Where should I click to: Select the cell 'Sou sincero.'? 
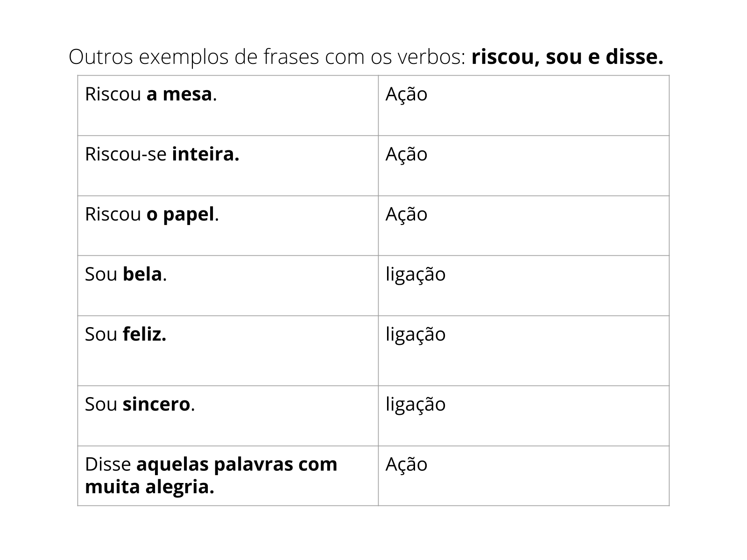pos(228,416)
